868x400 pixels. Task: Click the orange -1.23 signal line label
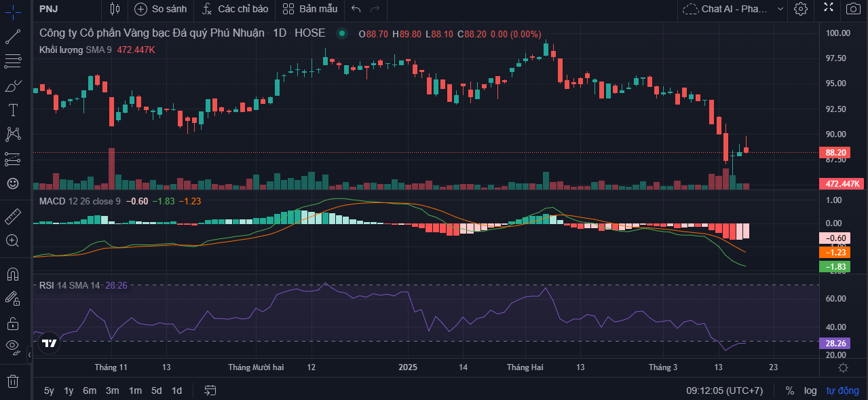point(835,253)
